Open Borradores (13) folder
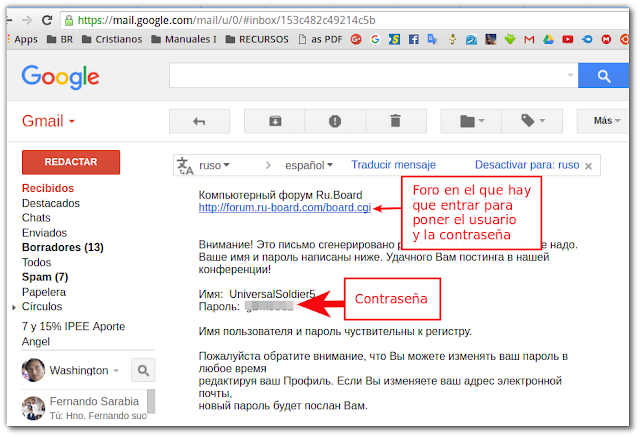Screen dimensions: 640x437 [62, 247]
